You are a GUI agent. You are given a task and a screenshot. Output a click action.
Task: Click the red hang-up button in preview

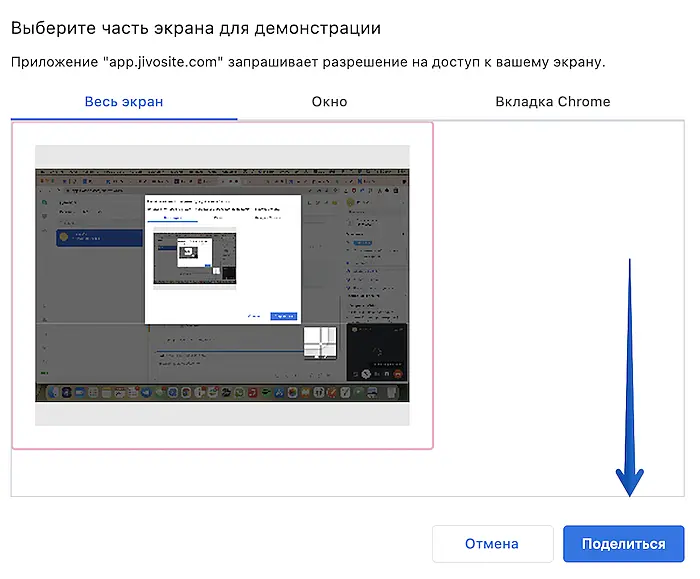click(398, 373)
